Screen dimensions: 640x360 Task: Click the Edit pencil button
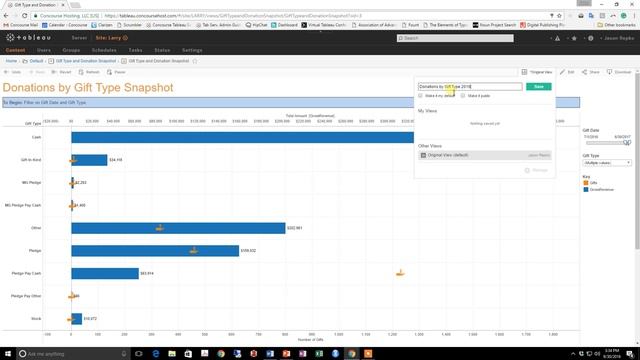coord(567,72)
